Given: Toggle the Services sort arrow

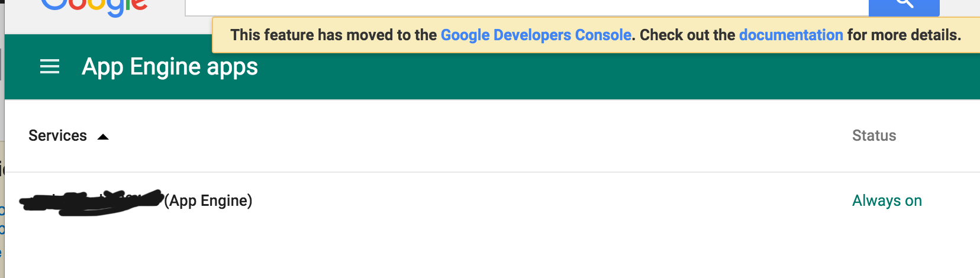Looking at the screenshot, I should 103,137.
